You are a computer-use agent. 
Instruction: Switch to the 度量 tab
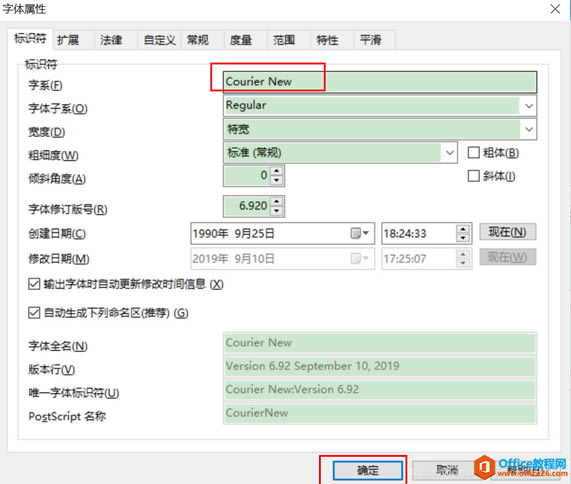[241, 40]
